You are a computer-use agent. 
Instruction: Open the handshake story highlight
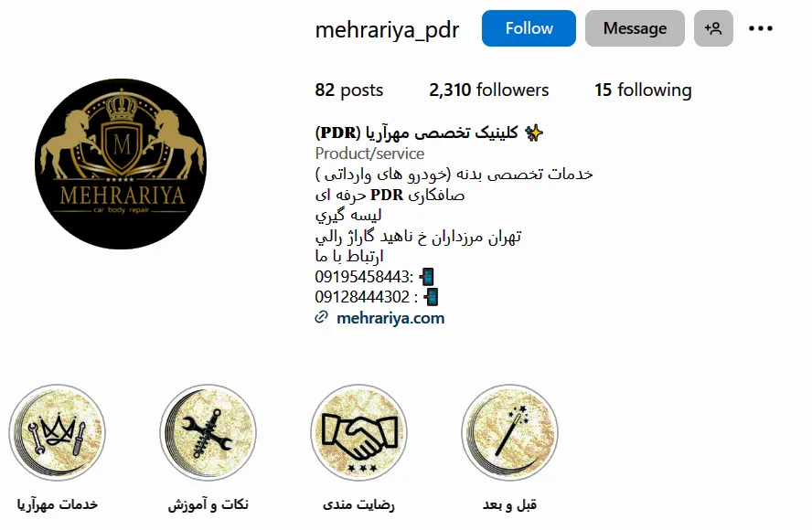pos(358,433)
